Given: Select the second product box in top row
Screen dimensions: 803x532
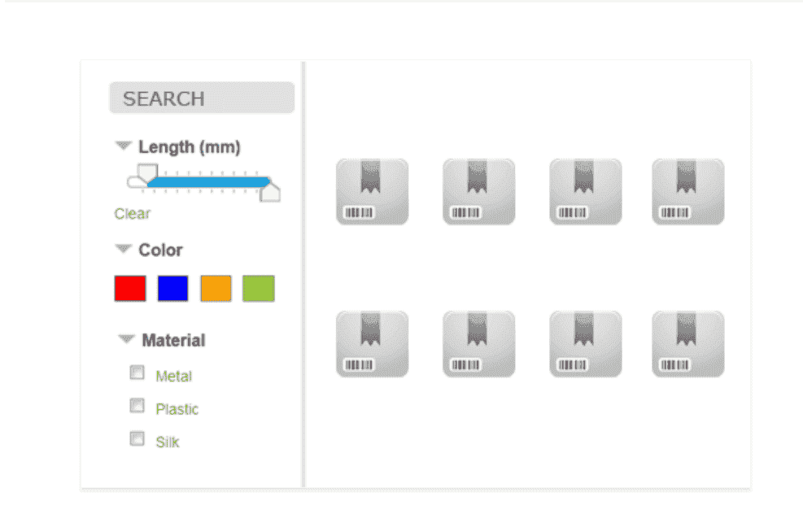Looking at the screenshot, I should pos(478,192).
